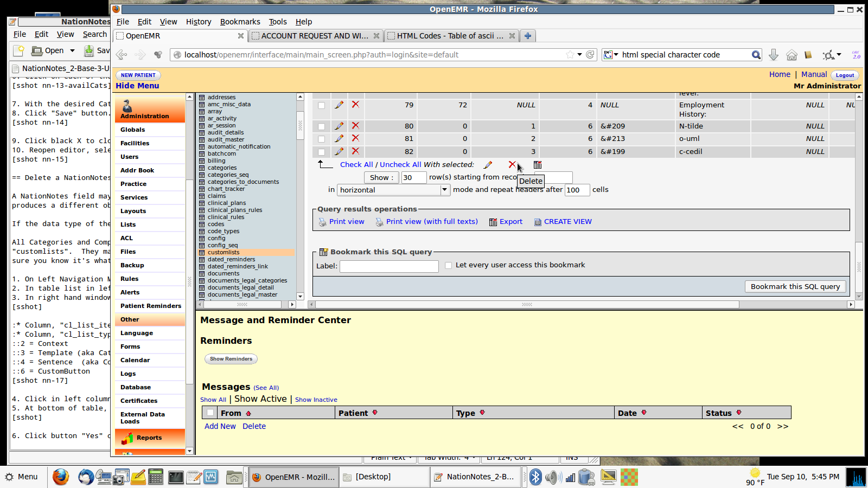This screenshot has height=488, width=868.
Task: Check the checkbox for row 82
Action: (322, 152)
